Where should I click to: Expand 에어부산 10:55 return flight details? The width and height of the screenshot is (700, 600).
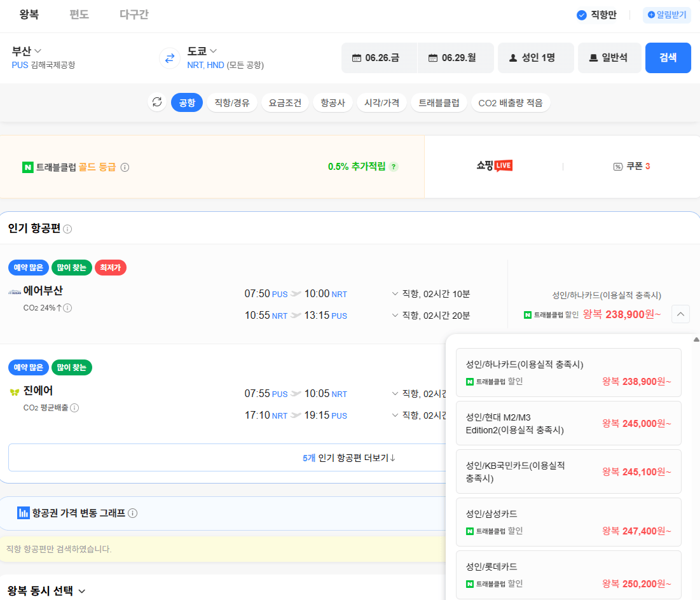coord(395,316)
